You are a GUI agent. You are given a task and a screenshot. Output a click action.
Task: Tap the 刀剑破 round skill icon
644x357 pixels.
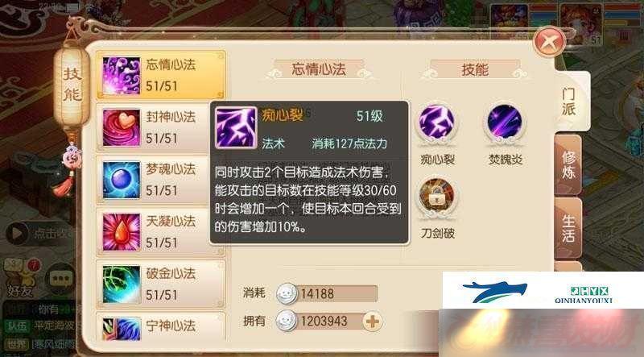click(437, 197)
